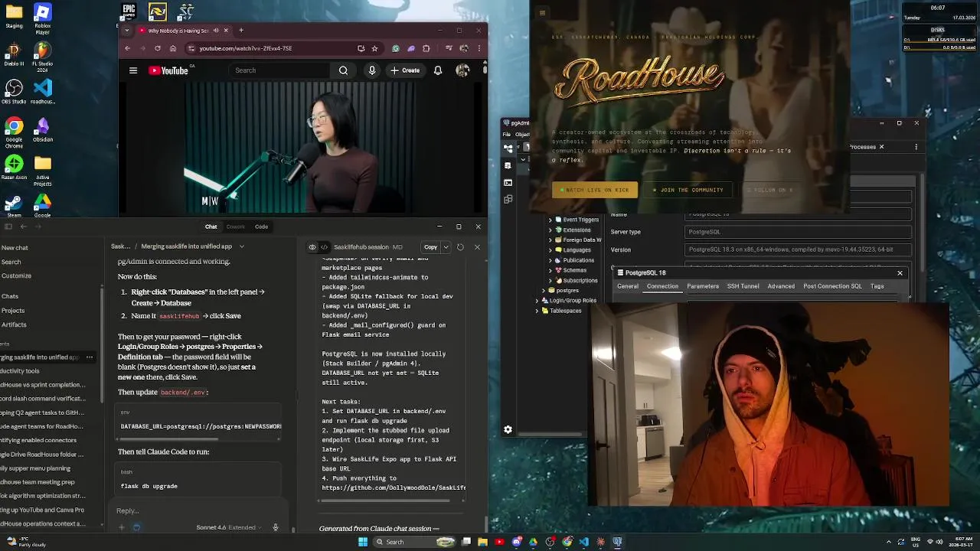
Task: Click the YouTube Create button
Action: 405,70
